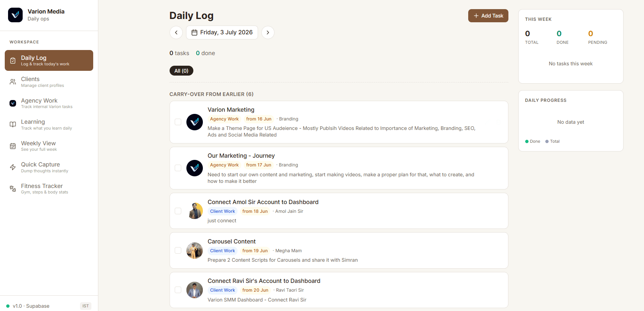This screenshot has width=644, height=311.
Task: Open Agency Work in sidebar
Action: [49, 103]
